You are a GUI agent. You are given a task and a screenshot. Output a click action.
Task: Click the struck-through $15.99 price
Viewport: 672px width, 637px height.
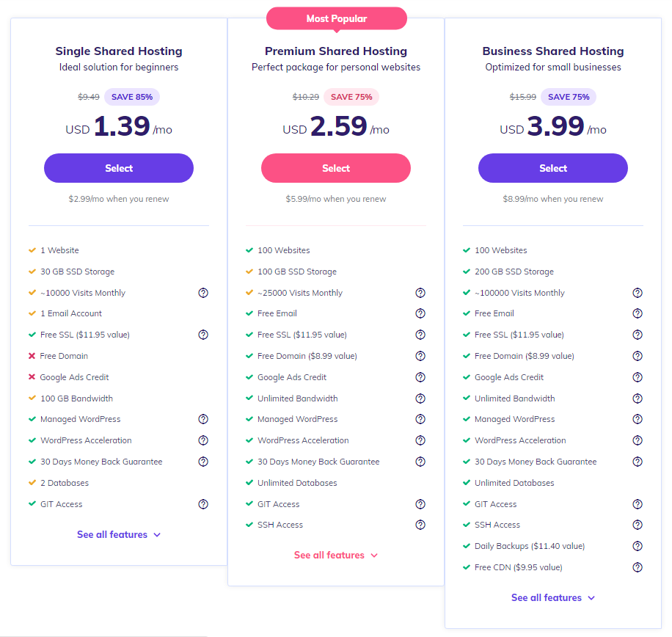tap(523, 97)
